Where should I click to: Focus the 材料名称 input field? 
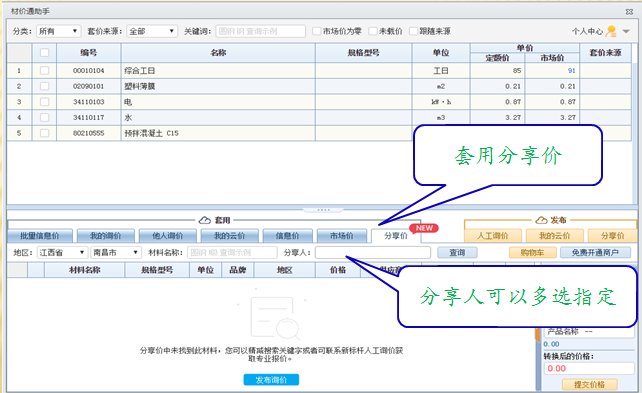(x=232, y=253)
